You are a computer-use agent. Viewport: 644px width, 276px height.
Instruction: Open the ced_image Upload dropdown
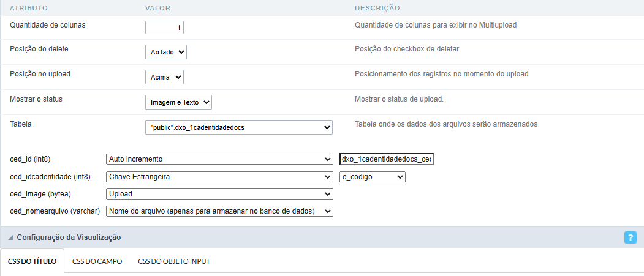coord(219,194)
